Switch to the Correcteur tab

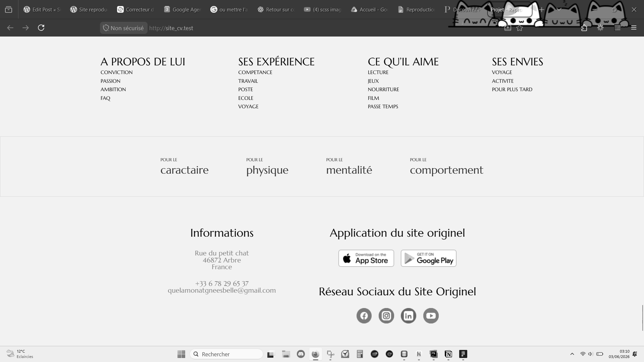tap(136, 10)
